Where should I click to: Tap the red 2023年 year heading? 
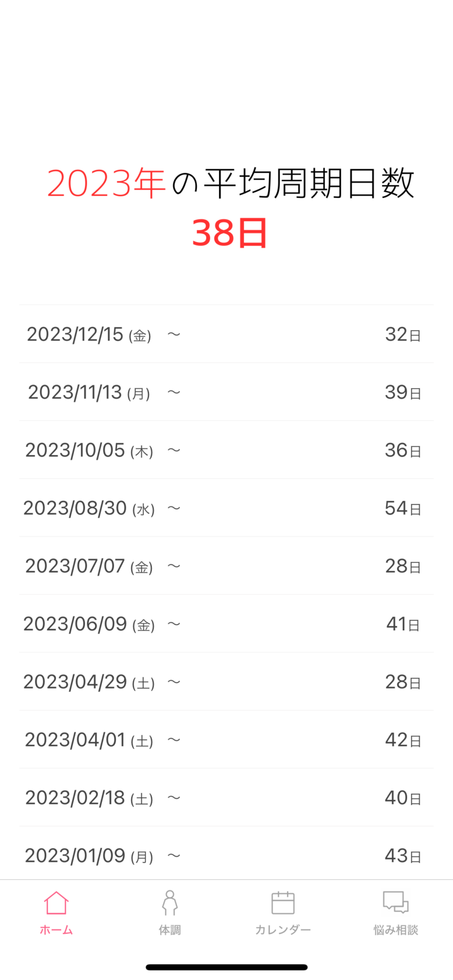[106, 184]
